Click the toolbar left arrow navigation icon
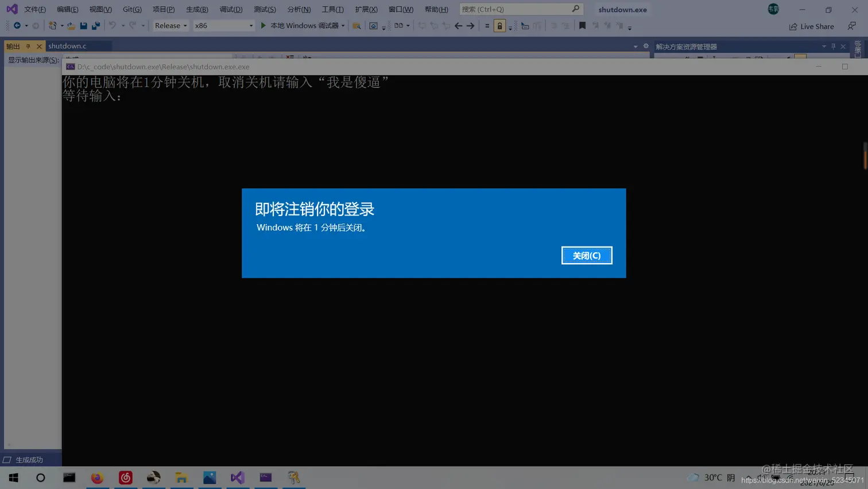This screenshot has width=868, height=489. (458, 26)
